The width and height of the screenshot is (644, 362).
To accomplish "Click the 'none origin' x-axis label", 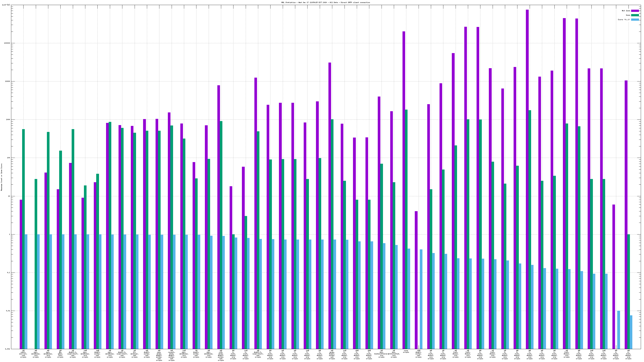I will click(x=406, y=352).
